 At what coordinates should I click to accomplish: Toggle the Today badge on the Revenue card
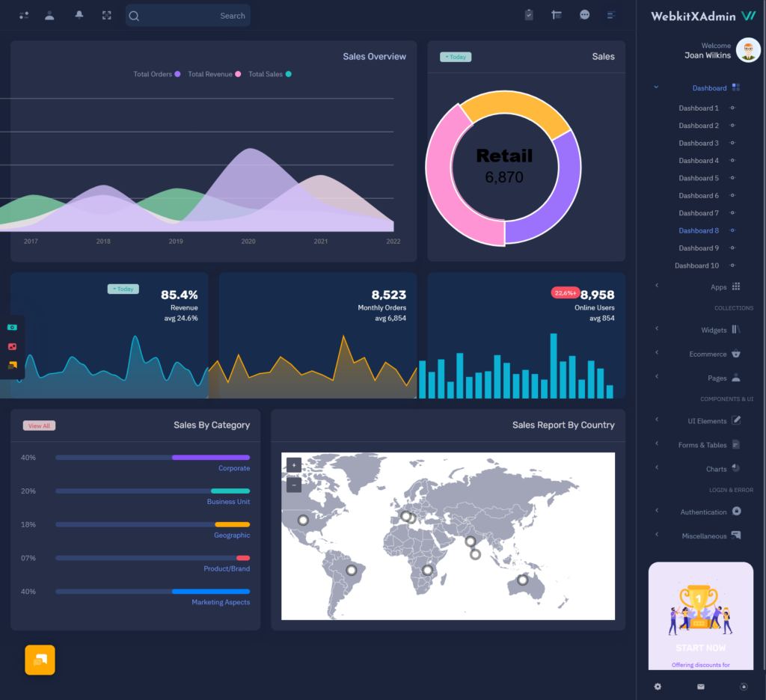123,289
